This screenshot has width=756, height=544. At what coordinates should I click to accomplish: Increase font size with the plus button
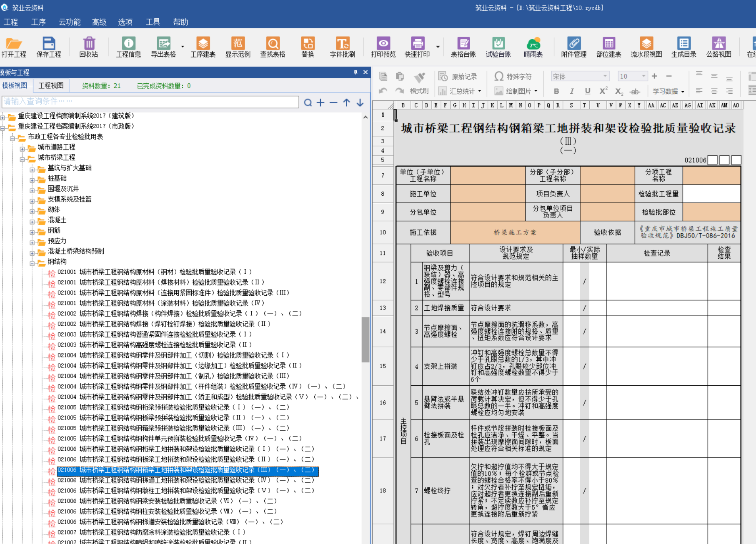coord(654,76)
